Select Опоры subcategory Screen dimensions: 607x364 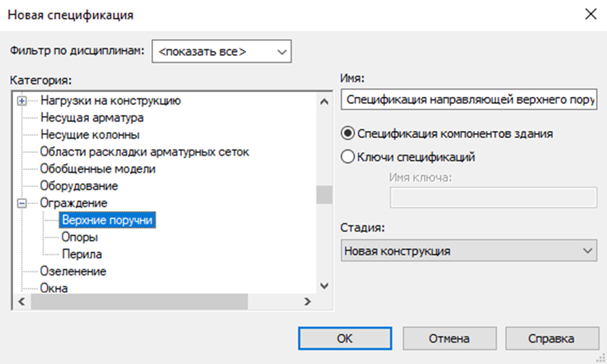coord(80,237)
